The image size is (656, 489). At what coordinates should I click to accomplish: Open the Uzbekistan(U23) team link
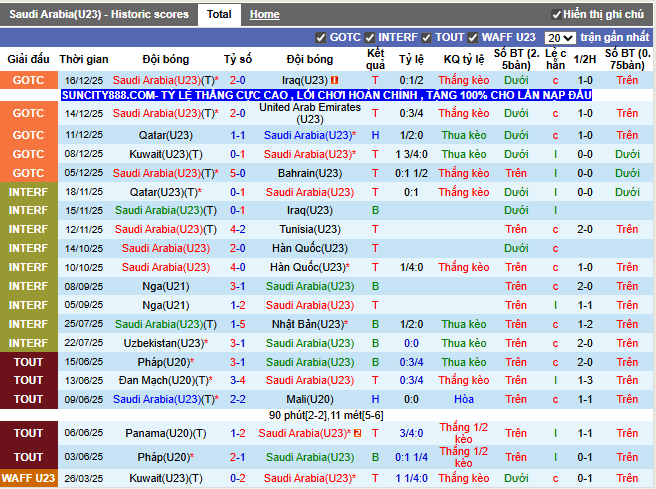point(166,343)
